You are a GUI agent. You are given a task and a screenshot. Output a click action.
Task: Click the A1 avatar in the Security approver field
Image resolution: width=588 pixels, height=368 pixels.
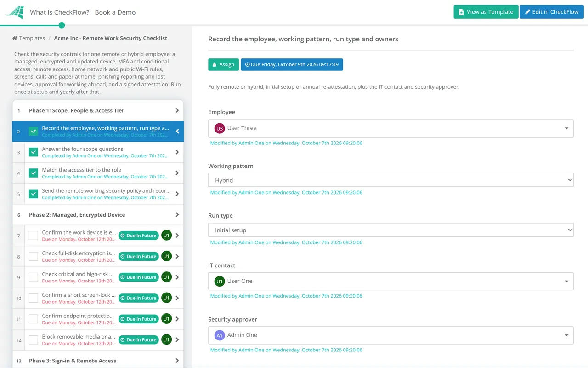pos(220,335)
